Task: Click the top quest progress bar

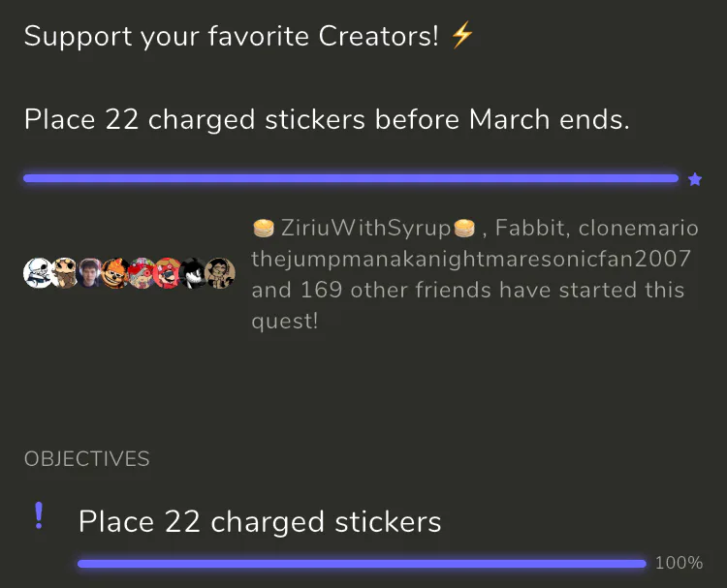Action: (351, 178)
